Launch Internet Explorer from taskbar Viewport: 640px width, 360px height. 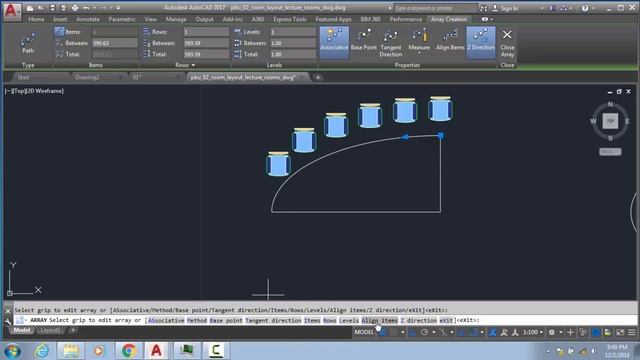pos(42,351)
